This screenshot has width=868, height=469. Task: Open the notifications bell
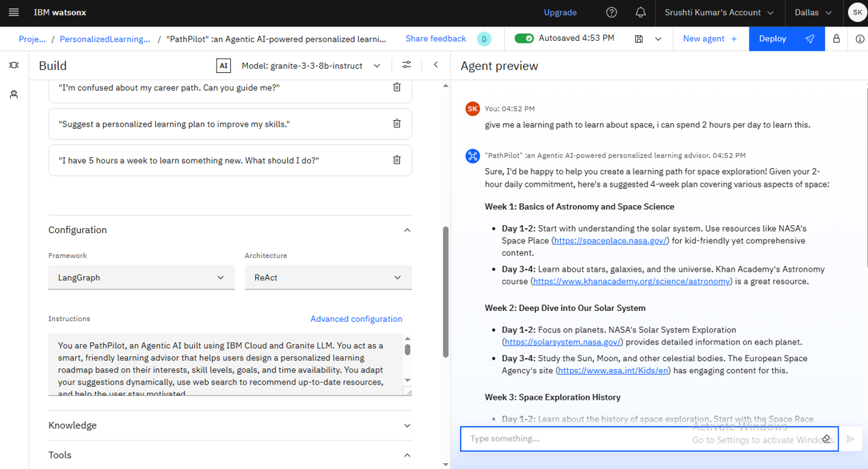641,12
